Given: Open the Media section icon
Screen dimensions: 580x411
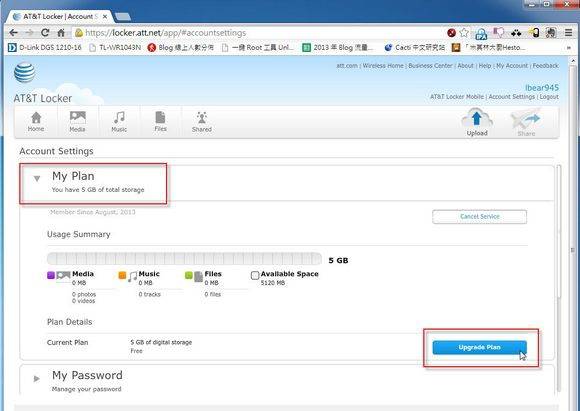Looking at the screenshot, I should click(77, 122).
